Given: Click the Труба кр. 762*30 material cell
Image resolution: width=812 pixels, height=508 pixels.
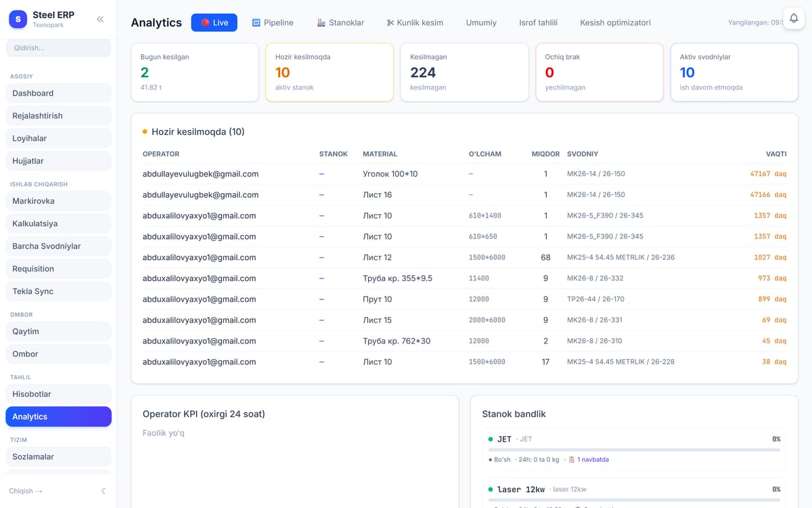Looking at the screenshot, I should tap(397, 341).
